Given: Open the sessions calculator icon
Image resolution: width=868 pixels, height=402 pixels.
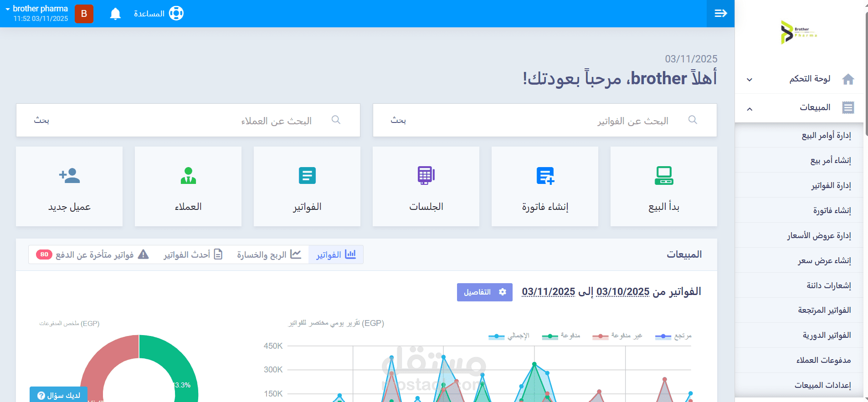Looking at the screenshot, I should 426,175.
